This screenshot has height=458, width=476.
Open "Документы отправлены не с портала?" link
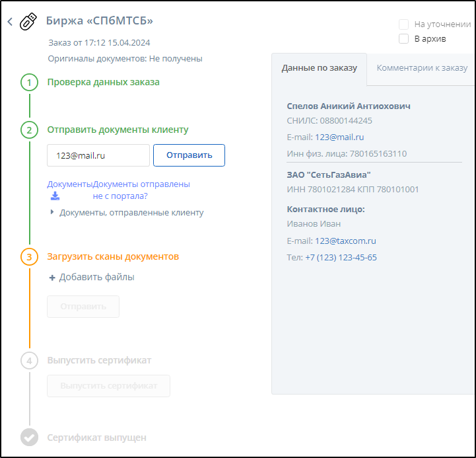141,190
